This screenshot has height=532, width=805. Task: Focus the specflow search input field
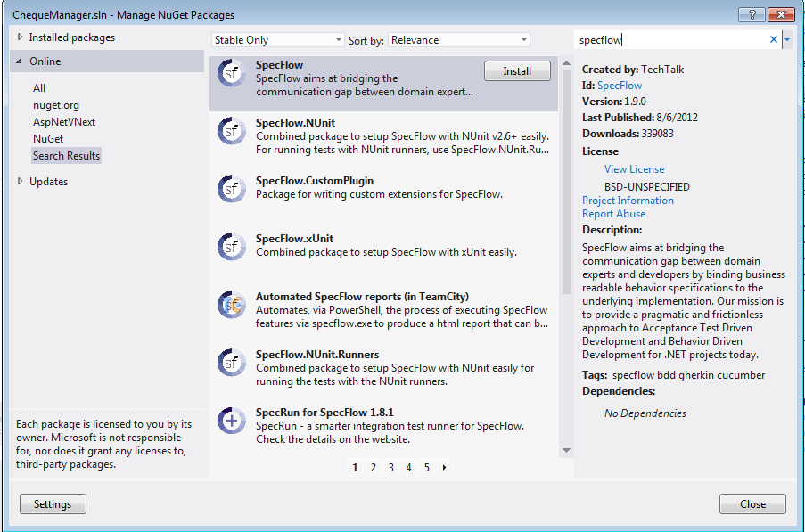coord(672,40)
